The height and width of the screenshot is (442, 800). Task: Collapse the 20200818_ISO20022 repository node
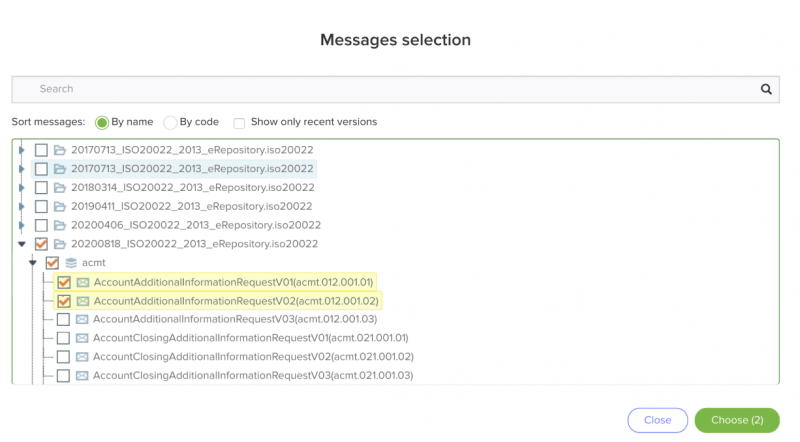21,244
